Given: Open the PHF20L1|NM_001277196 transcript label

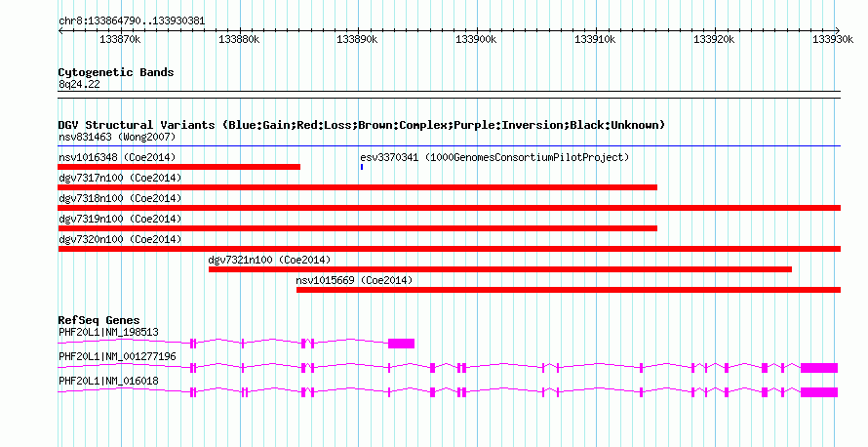Looking at the screenshot, I should pyautogui.click(x=117, y=356).
